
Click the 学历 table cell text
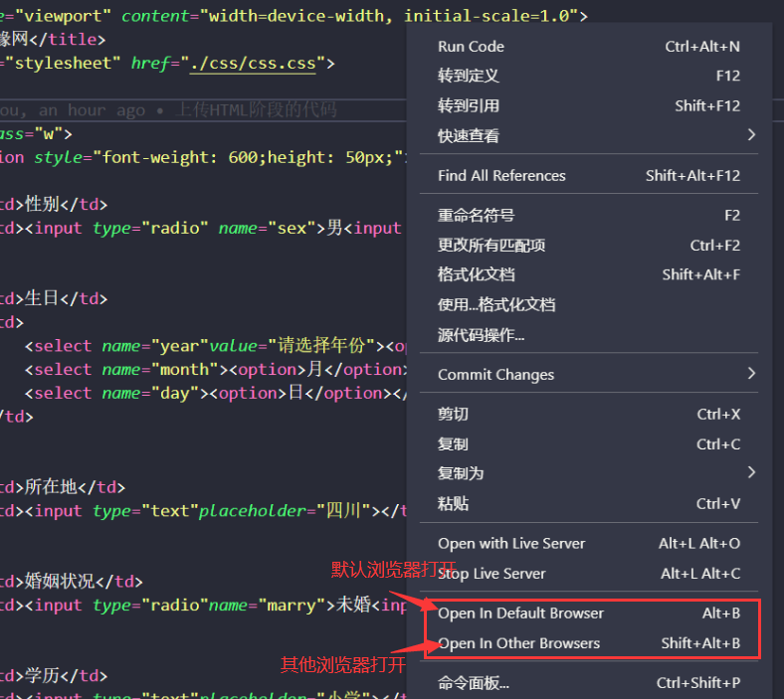coord(43,675)
